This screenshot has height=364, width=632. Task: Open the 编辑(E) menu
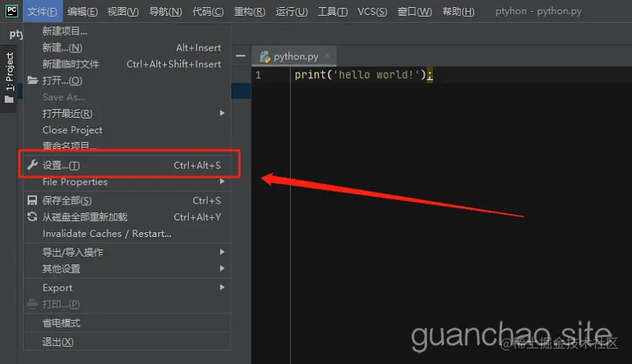click(83, 11)
